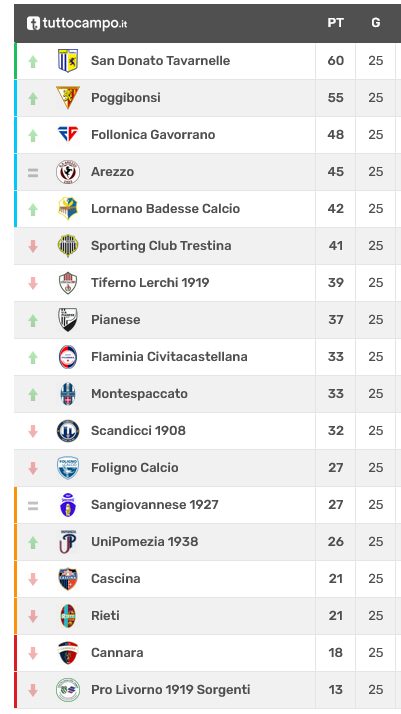Click the Pro Livorno 1919 Sorgenti badge

click(68, 689)
